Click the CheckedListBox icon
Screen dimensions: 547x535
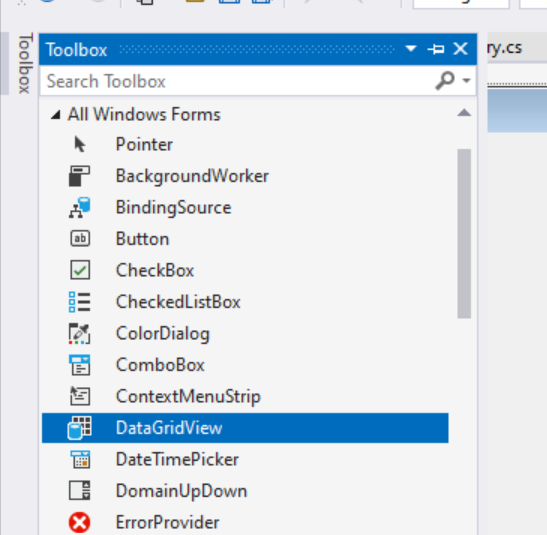click(80, 302)
